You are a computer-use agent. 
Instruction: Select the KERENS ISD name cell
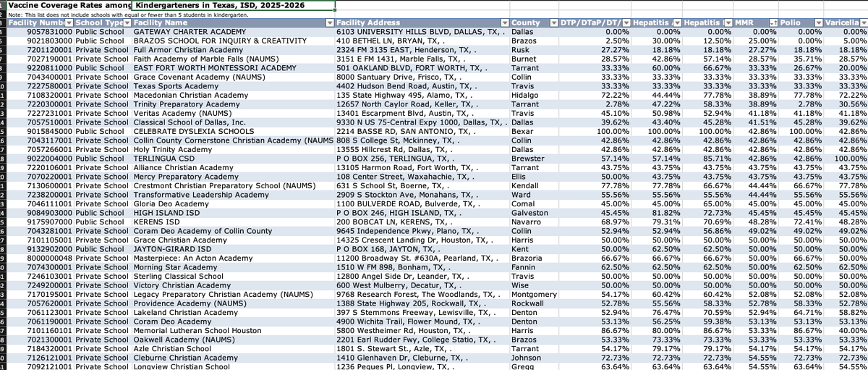[234, 222]
